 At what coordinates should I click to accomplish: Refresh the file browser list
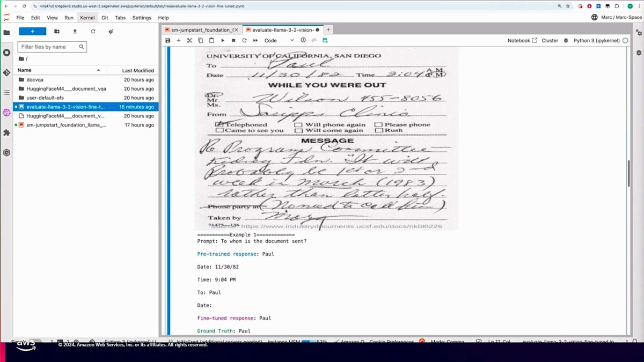pyautogui.click(x=93, y=32)
